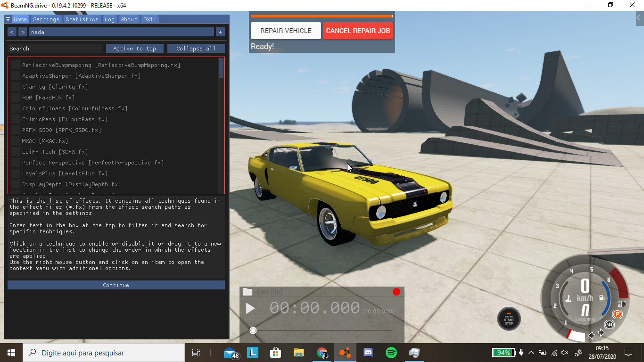Open Google Chrome from the taskbar

click(x=322, y=353)
